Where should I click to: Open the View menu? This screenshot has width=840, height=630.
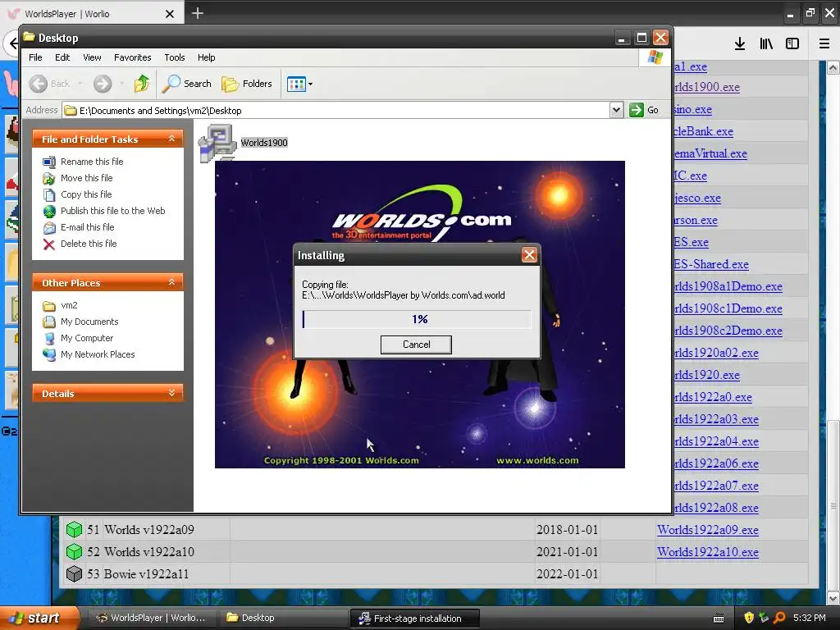92,57
